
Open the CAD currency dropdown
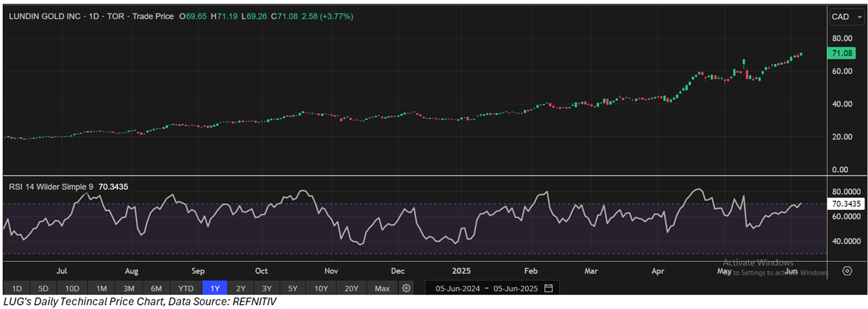point(845,17)
